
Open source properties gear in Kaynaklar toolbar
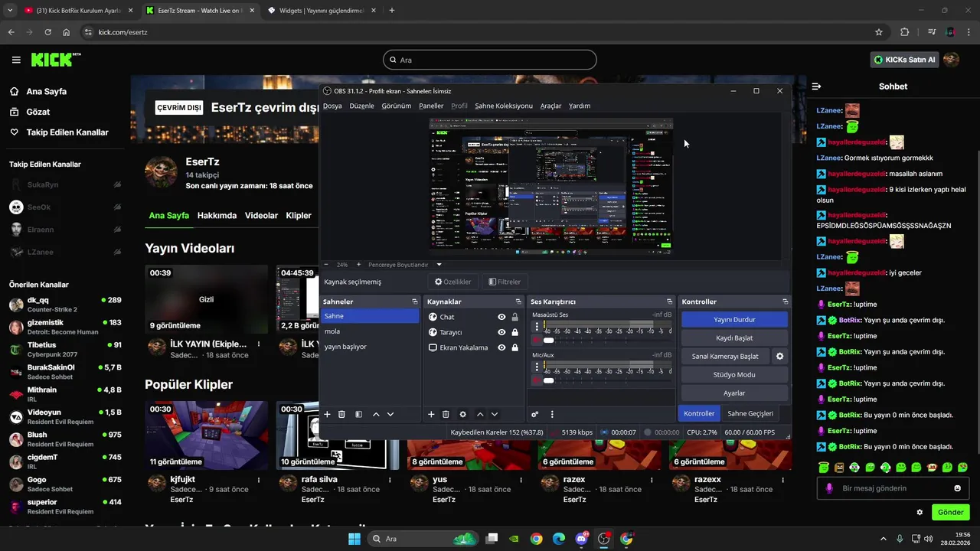click(x=462, y=414)
